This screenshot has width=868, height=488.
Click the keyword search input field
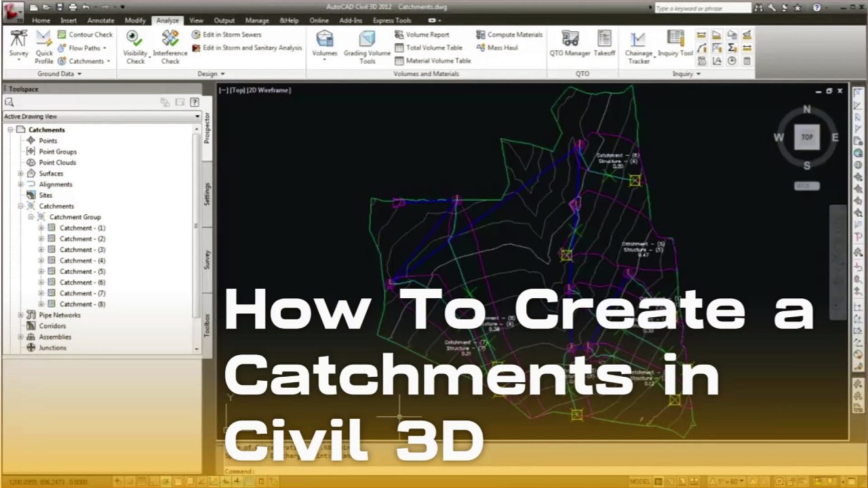click(702, 8)
